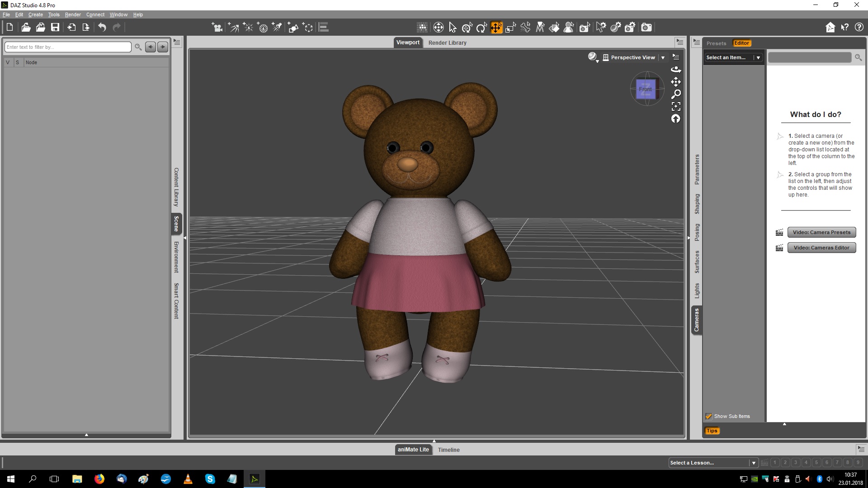
Task: Create a new camera from toolbar
Action: pos(217,28)
